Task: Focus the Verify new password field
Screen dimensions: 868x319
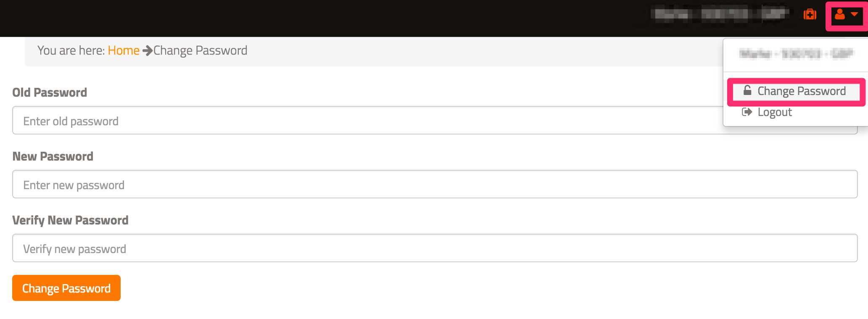Action: pyautogui.click(x=435, y=248)
